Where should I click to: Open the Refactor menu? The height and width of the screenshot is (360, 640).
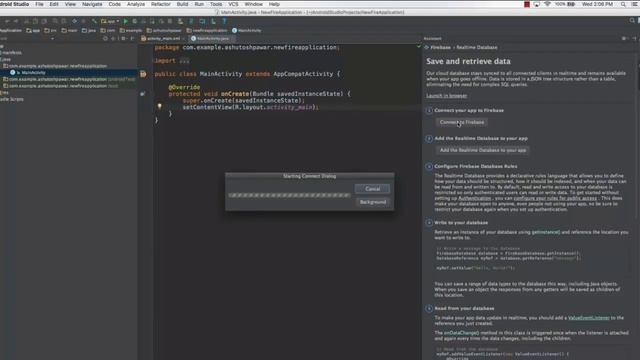161,4
